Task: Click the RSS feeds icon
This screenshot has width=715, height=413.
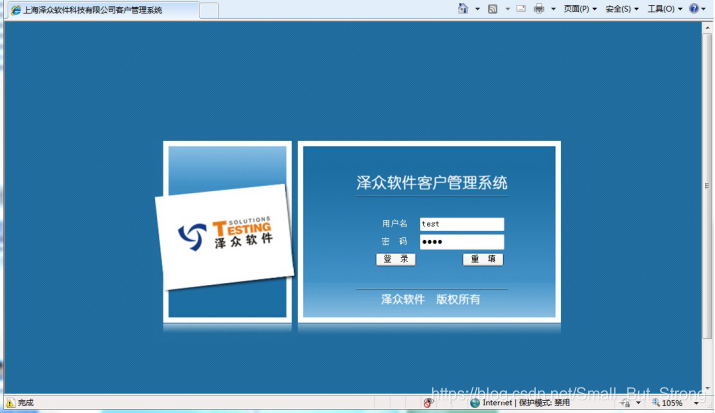Action: (492, 9)
